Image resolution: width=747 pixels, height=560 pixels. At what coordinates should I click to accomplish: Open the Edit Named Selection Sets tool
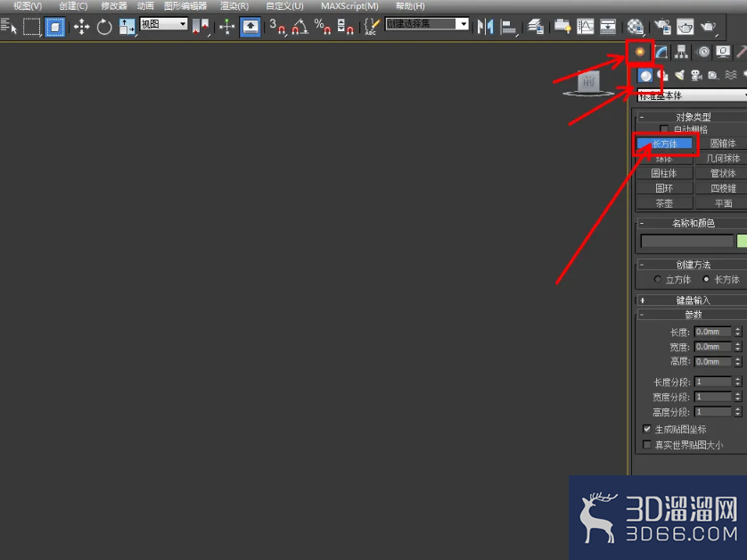[x=372, y=27]
